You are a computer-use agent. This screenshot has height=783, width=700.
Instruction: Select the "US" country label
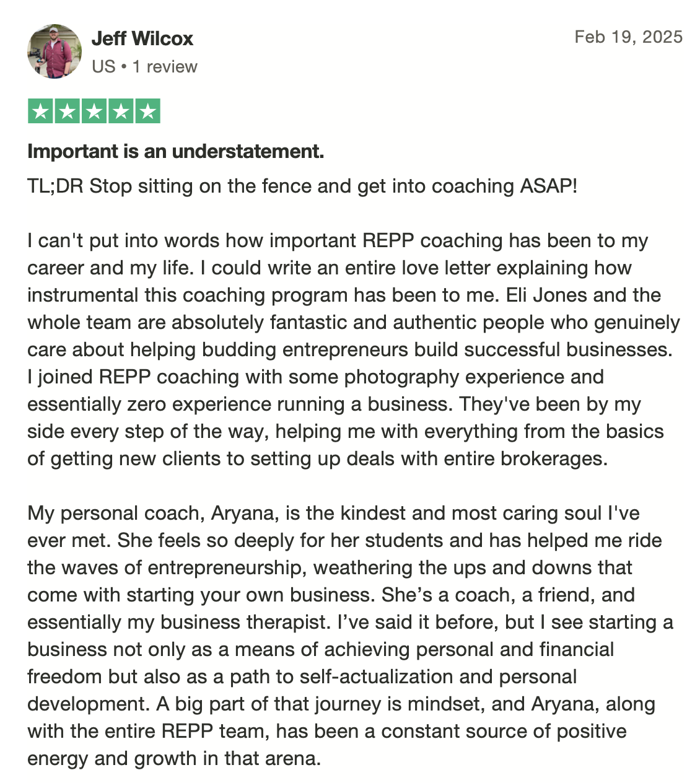click(x=103, y=66)
